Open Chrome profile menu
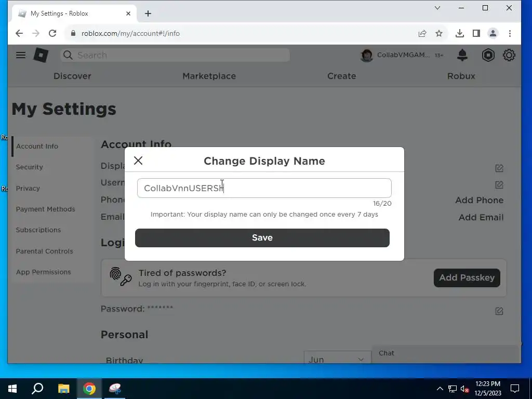This screenshot has width=532, height=399. click(493, 33)
